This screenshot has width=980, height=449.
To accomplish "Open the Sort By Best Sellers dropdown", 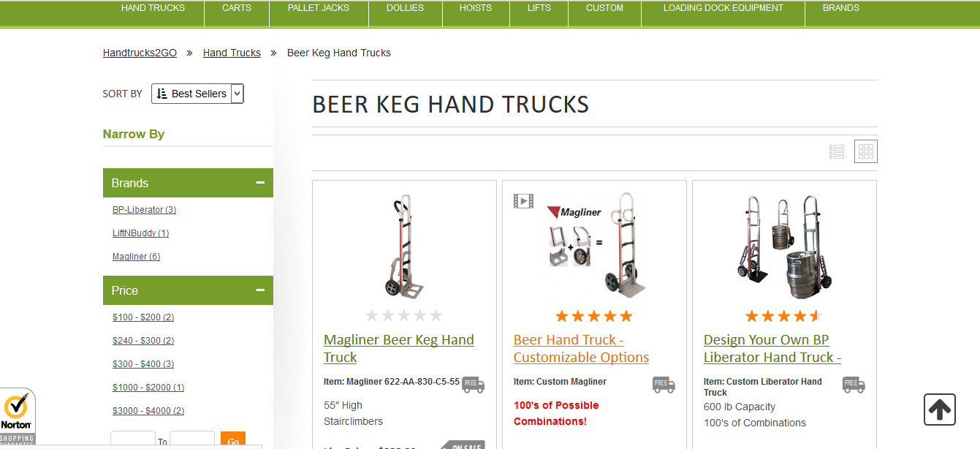I will [x=197, y=94].
